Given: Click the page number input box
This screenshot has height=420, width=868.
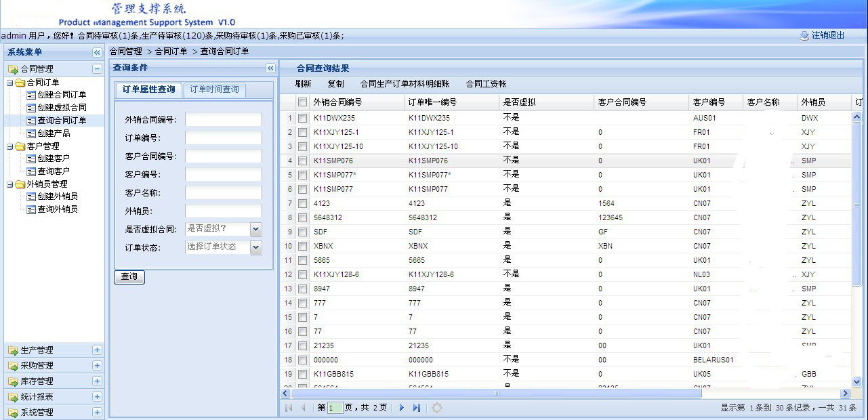Looking at the screenshot, I should (335, 408).
